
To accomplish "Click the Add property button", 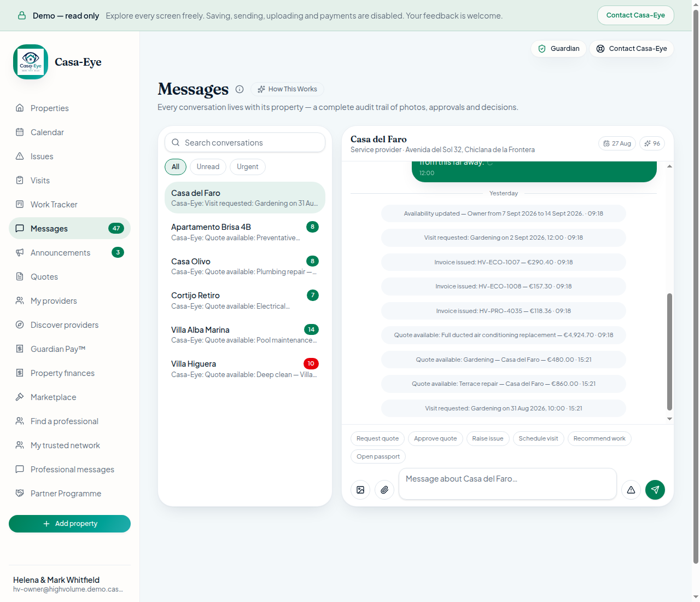I will coord(69,524).
